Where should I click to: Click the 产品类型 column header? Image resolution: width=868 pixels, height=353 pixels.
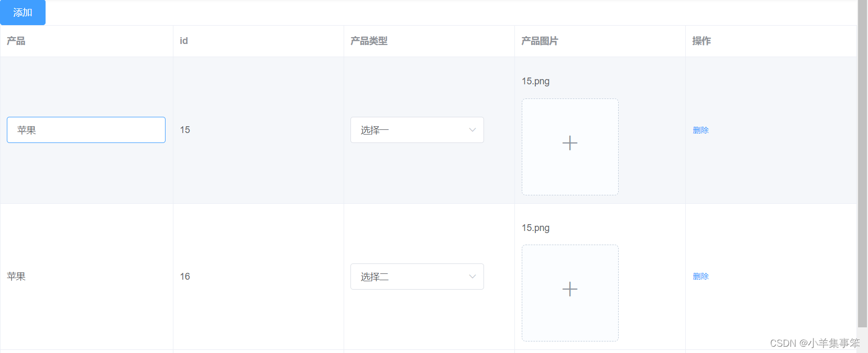(369, 41)
